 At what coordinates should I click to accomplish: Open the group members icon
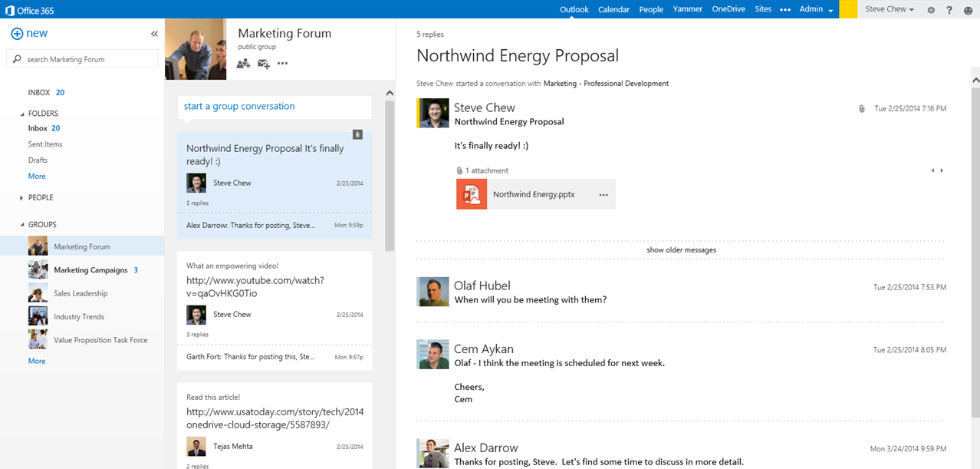click(x=243, y=64)
